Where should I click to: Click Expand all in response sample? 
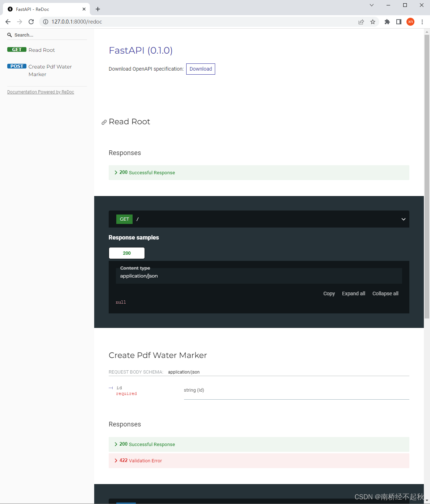pos(354,293)
